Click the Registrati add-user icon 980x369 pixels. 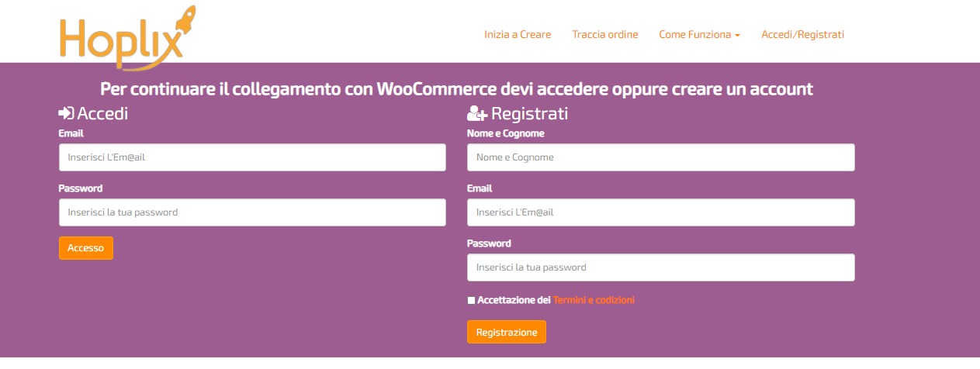point(477,114)
